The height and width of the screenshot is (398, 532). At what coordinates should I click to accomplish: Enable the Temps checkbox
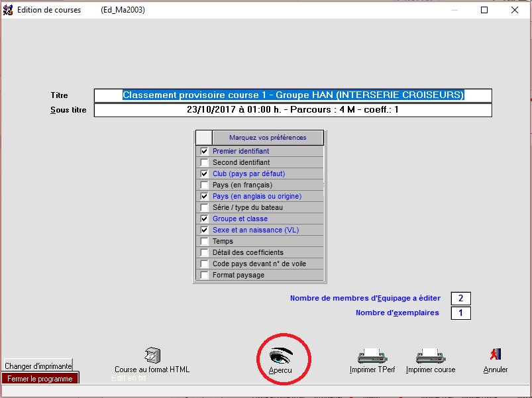204,241
